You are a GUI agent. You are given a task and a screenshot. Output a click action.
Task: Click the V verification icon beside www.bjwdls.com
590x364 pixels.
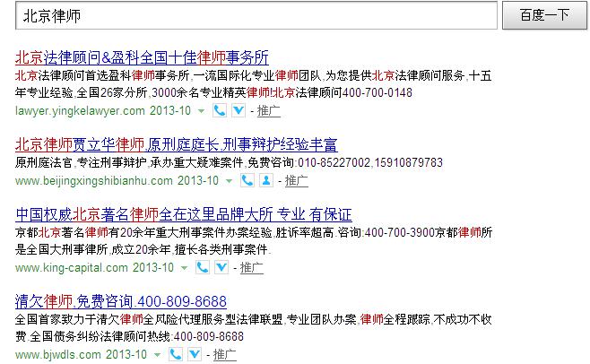point(195,355)
